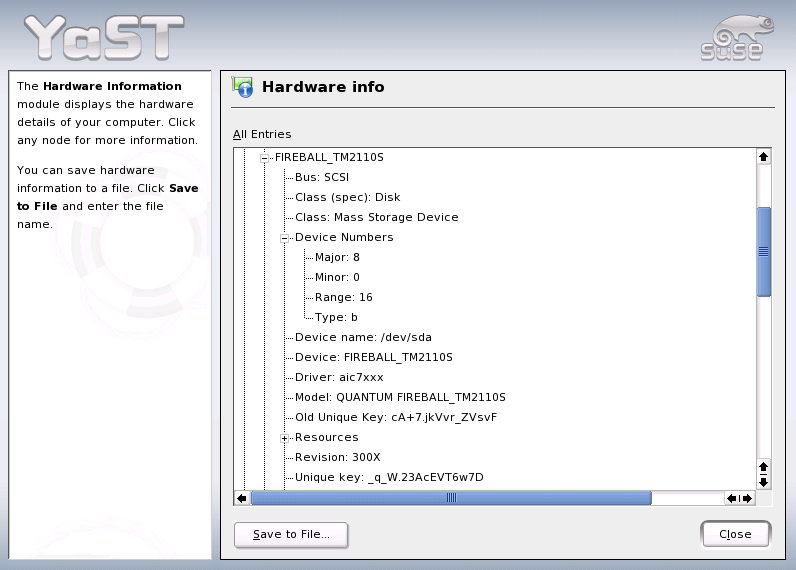This screenshot has width=796, height=570.
Task: Click the YaST logo
Action: pyautogui.click(x=104, y=37)
